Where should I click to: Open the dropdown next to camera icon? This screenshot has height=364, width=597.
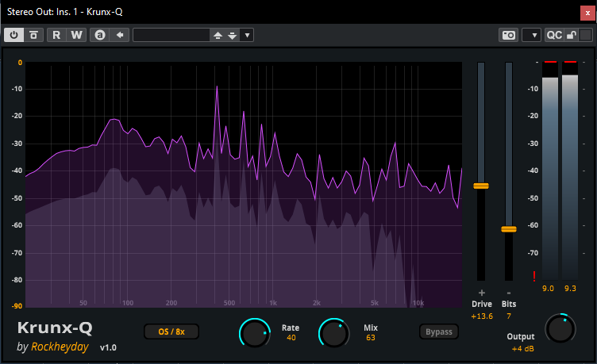click(x=532, y=35)
